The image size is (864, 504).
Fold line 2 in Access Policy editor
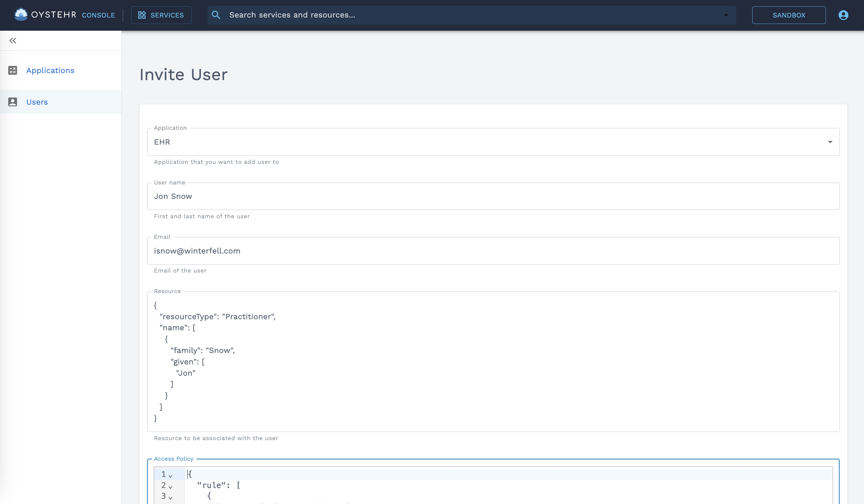pyautogui.click(x=170, y=487)
